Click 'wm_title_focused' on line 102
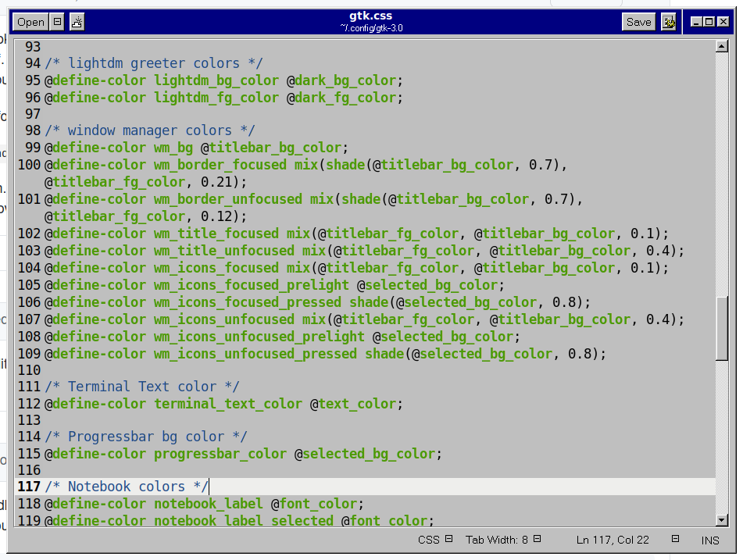The height and width of the screenshot is (560, 743). tap(216, 234)
